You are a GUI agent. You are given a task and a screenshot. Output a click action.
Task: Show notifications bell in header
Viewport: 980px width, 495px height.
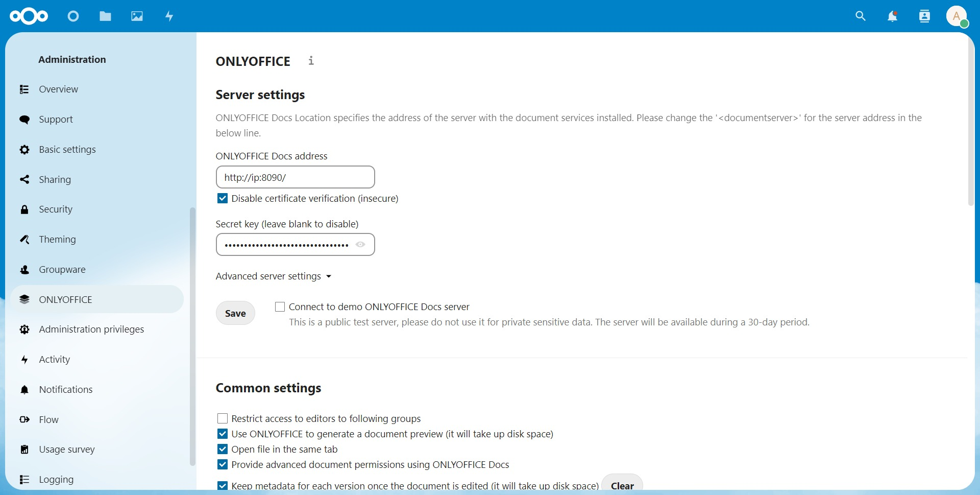[x=892, y=16]
